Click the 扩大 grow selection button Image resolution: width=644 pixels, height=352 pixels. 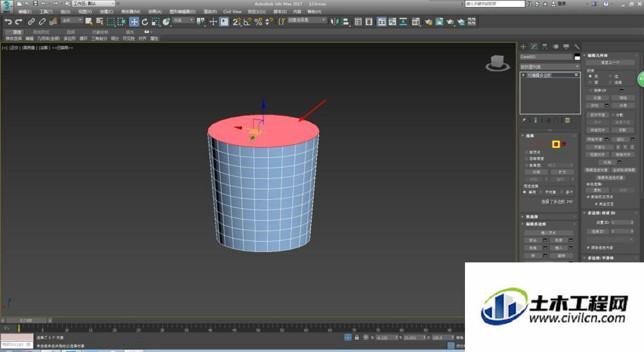pos(562,172)
